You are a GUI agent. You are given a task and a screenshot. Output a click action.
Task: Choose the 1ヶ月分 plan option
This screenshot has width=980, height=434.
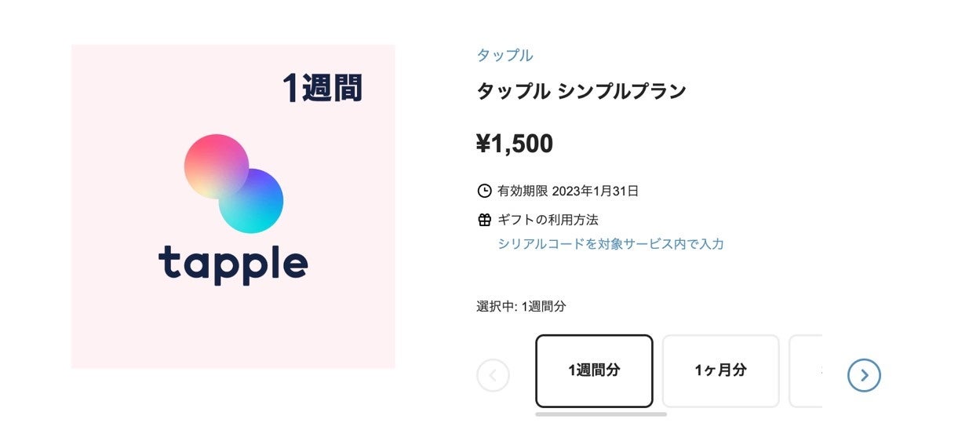[720, 370]
